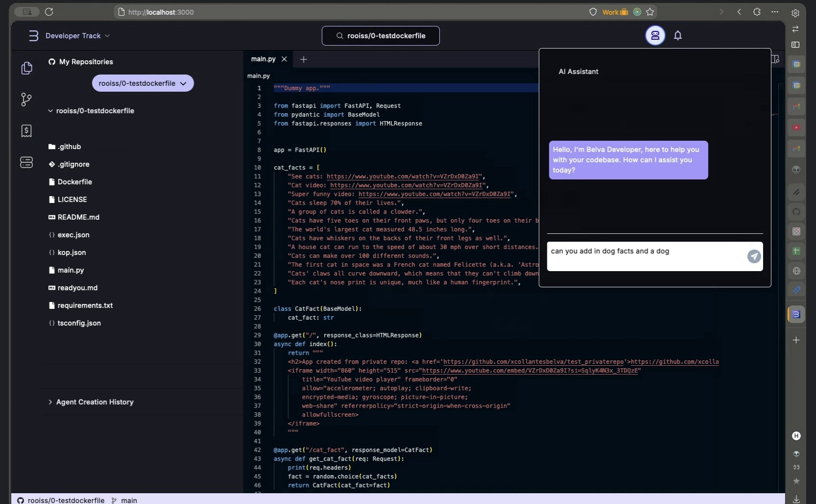
Task: Toggle the browser sidebar panel layout icon
Action: click(795, 45)
